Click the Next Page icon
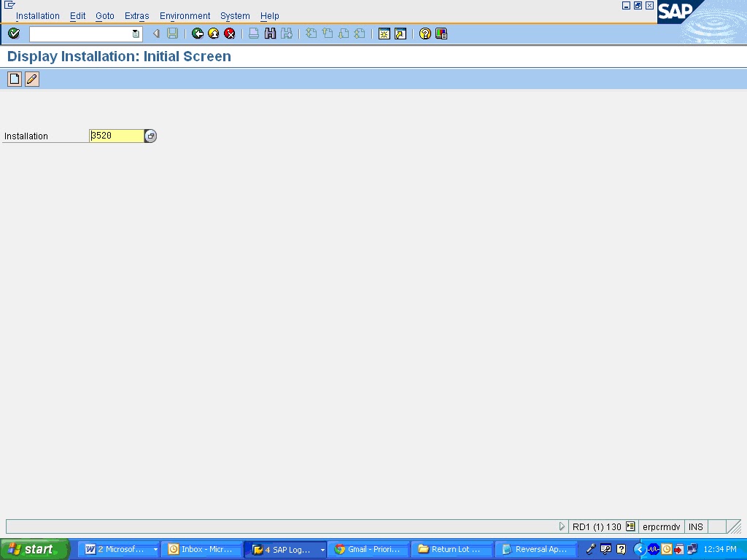Image resolution: width=747 pixels, height=560 pixels. (x=344, y=34)
